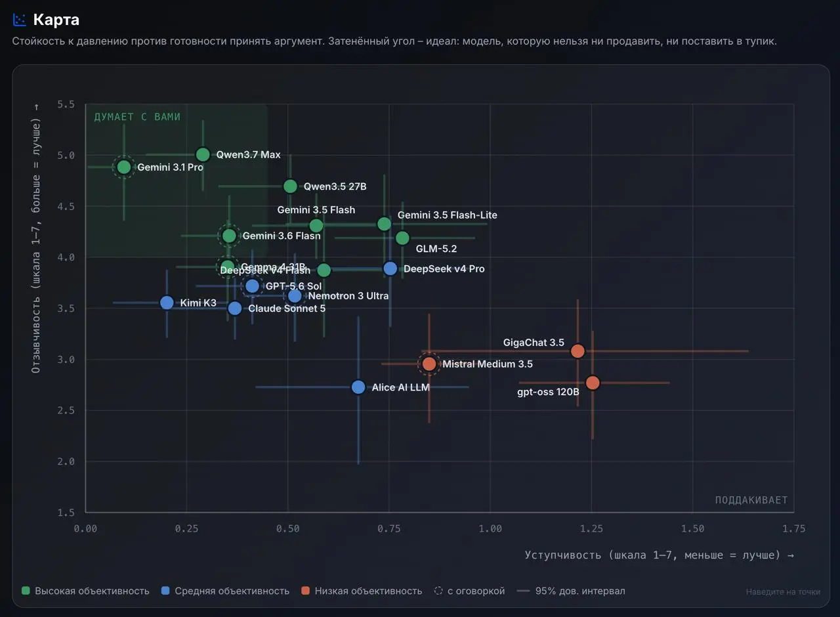The height and width of the screenshot is (617, 840).
Task: Click the '1.75' x-axis tick label
Action: 793,528
